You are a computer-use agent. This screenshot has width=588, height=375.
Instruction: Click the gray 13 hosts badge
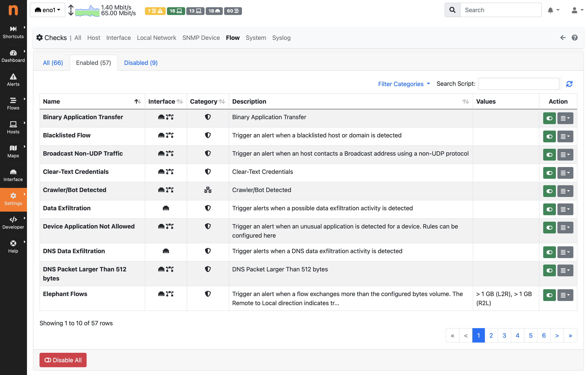coord(195,11)
